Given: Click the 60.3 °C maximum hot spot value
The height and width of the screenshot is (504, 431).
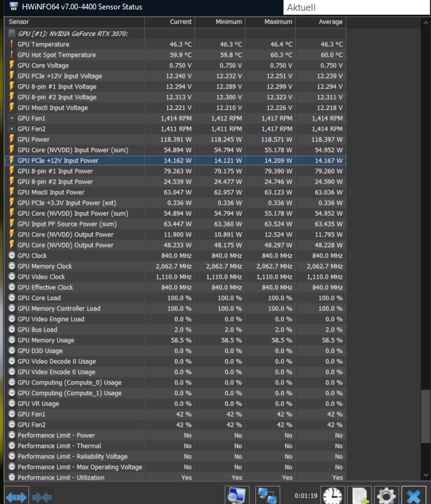Looking at the screenshot, I should coord(281,55).
